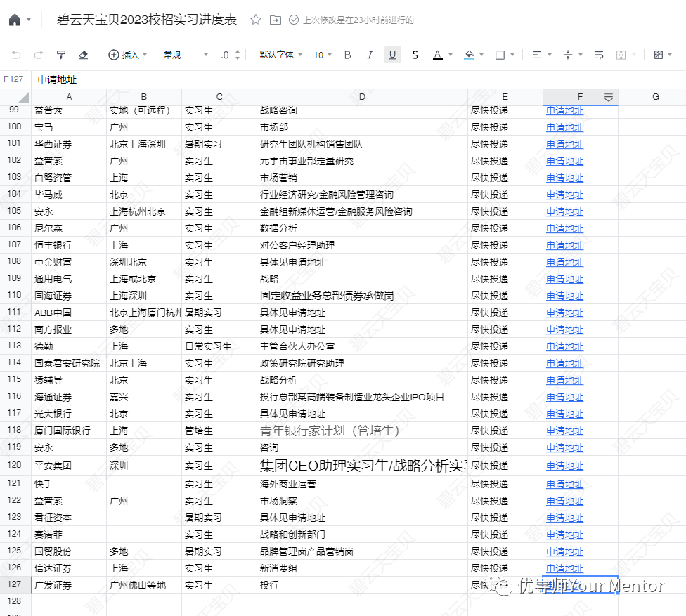Adjust decimal places with the stepper
The height and width of the screenshot is (616, 686).
238,55
